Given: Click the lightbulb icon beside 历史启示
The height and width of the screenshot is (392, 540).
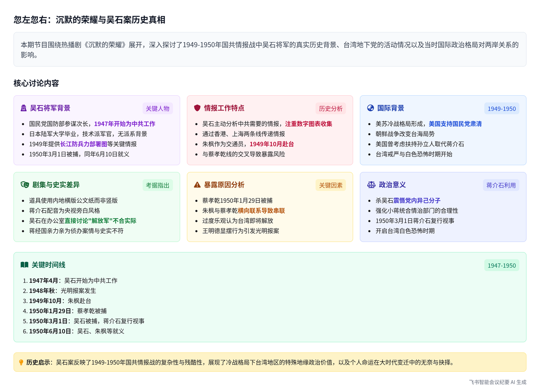Looking at the screenshot, I should pyautogui.click(x=21, y=362).
